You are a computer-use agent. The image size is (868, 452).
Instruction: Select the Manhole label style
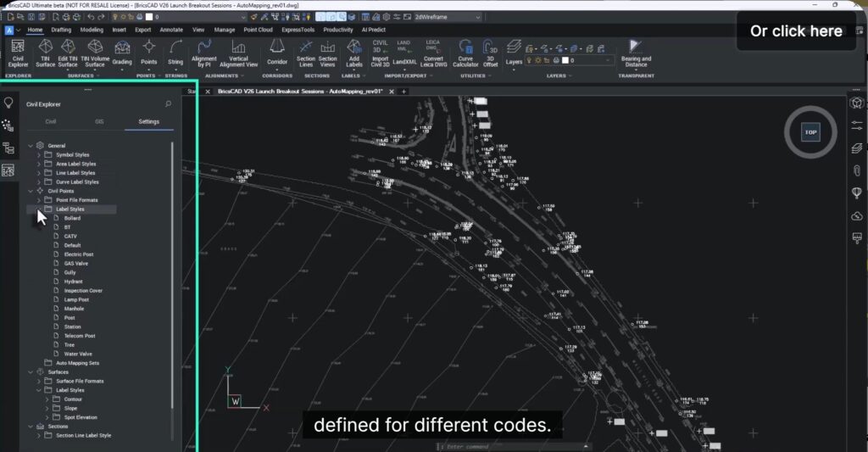pyautogui.click(x=74, y=309)
